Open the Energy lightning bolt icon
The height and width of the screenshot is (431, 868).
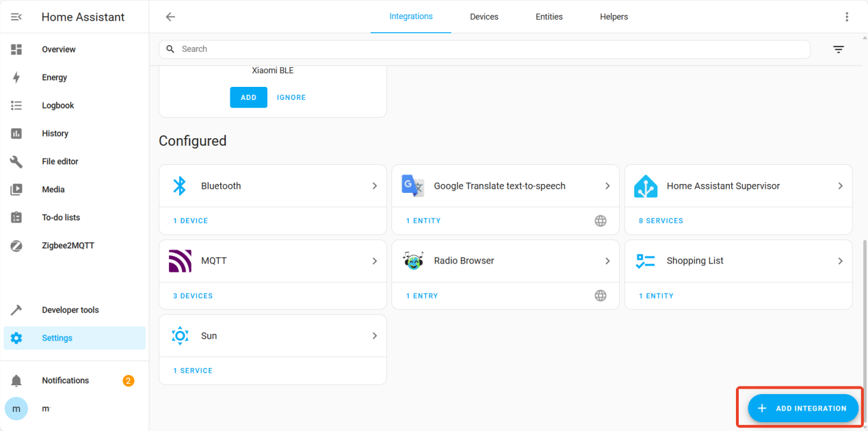(x=16, y=77)
